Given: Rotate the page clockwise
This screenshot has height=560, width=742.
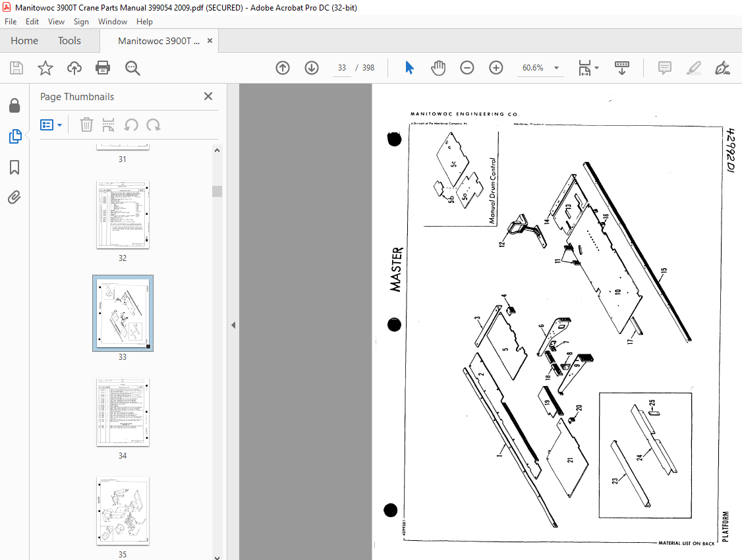Looking at the screenshot, I should [x=154, y=125].
